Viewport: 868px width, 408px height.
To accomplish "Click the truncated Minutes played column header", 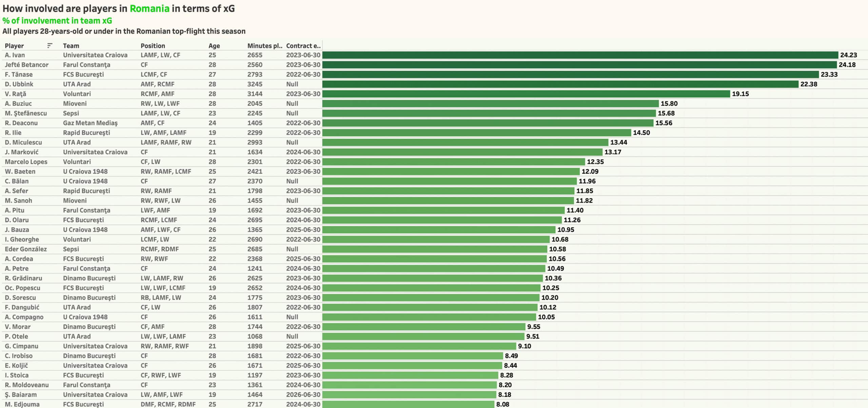I will point(264,46).
